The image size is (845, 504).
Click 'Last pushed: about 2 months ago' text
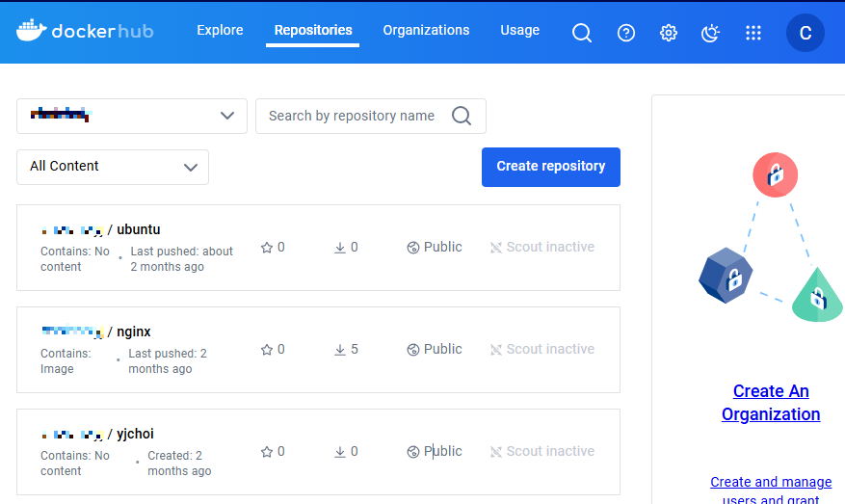tap(181, 259)
